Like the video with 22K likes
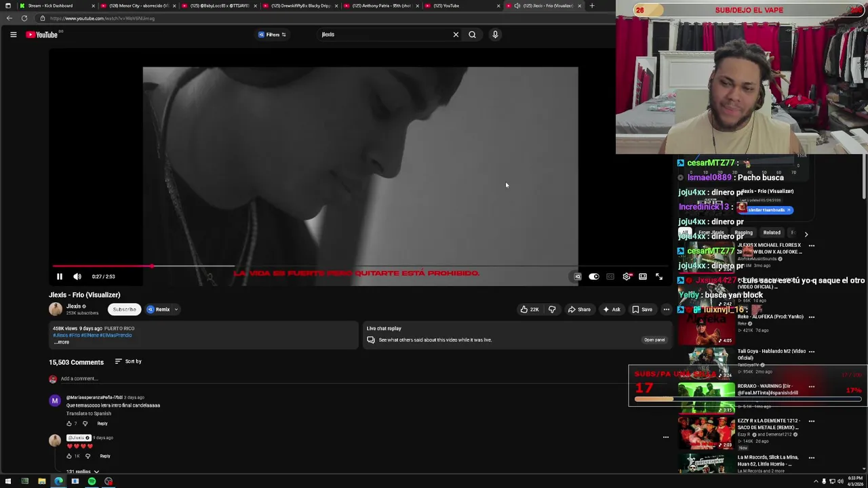 point(530,309)
